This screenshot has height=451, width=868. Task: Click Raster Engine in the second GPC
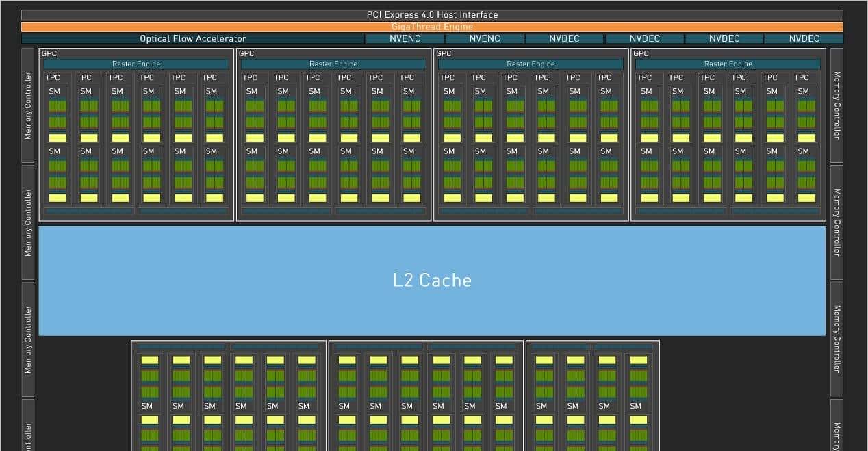[x=333, y=64]
